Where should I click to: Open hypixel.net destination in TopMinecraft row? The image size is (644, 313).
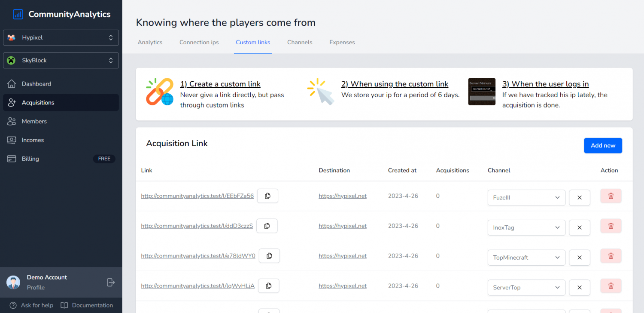pos(343,256)
